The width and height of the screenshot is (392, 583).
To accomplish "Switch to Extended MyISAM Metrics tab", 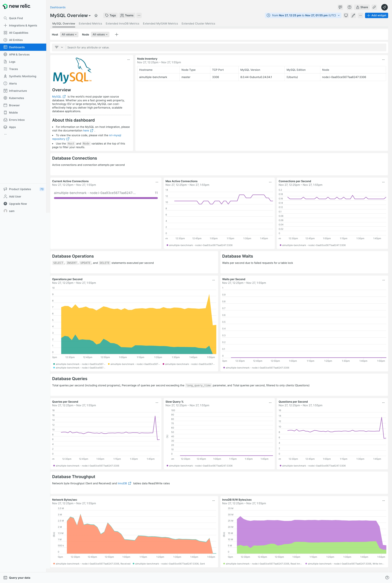I will [161, 23].
